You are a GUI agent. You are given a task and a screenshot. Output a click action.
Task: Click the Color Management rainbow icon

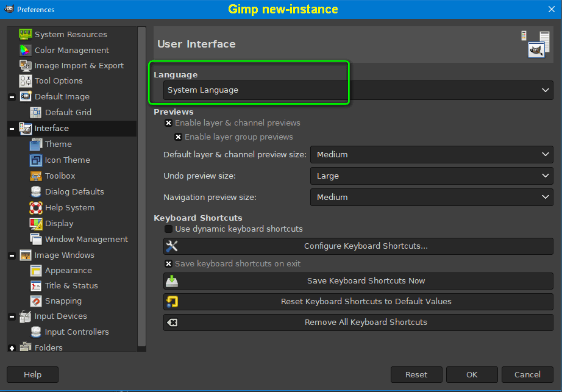pyautogui.click(x=26, y=50)
